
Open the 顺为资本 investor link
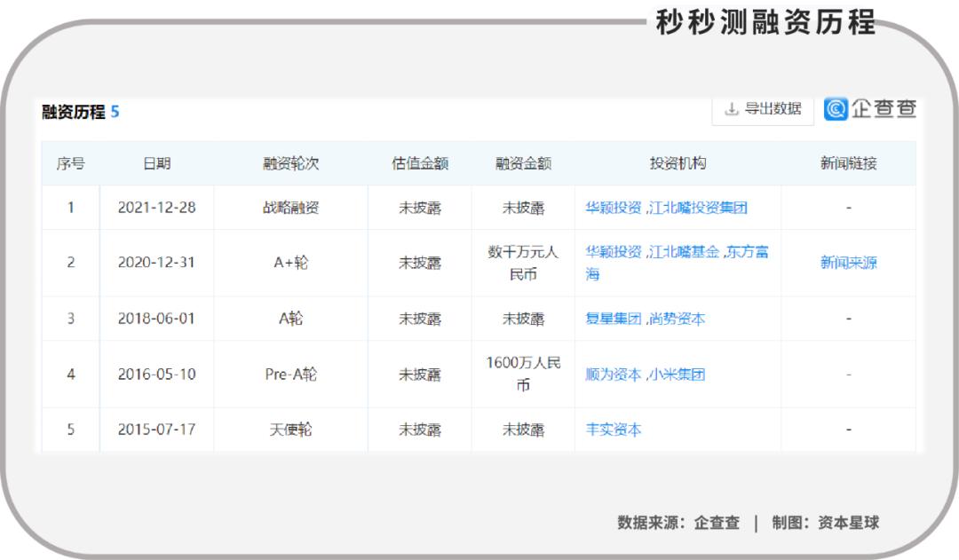click(613, 375)
